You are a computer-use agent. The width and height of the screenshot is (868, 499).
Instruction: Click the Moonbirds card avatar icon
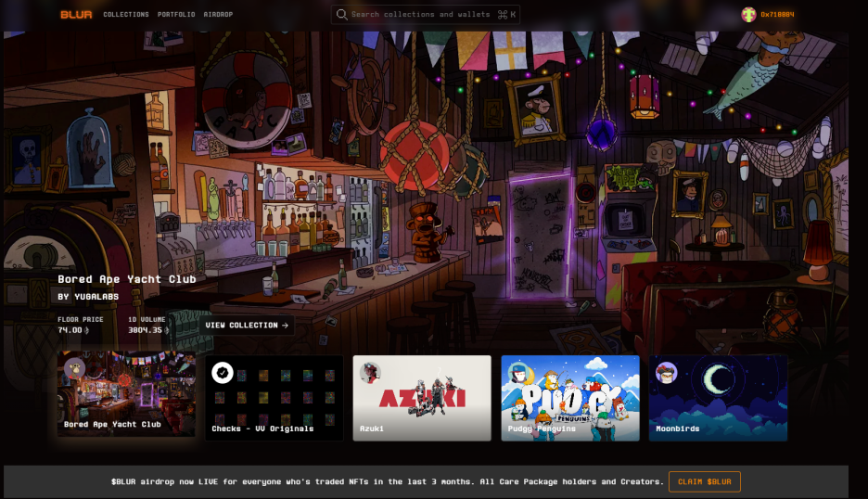pos(667,373)
